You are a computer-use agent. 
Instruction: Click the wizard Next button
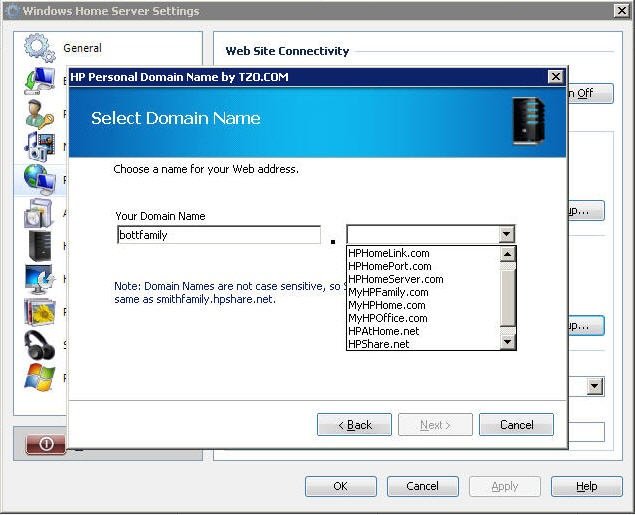pos(435,425)
